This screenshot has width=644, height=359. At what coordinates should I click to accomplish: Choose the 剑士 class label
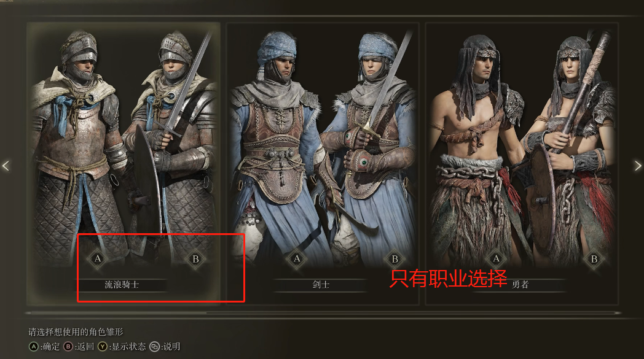pyautogui.click(x=321, y=285)
